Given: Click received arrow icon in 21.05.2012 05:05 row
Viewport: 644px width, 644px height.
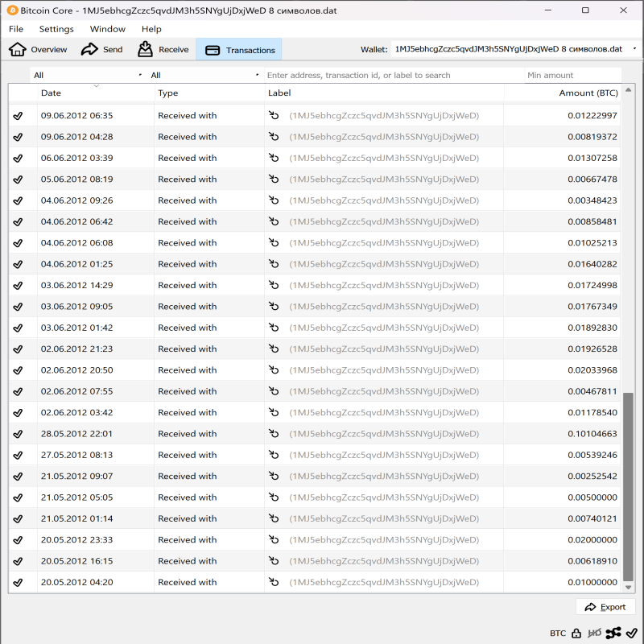Looking at the screenshot, I should 274,497.
